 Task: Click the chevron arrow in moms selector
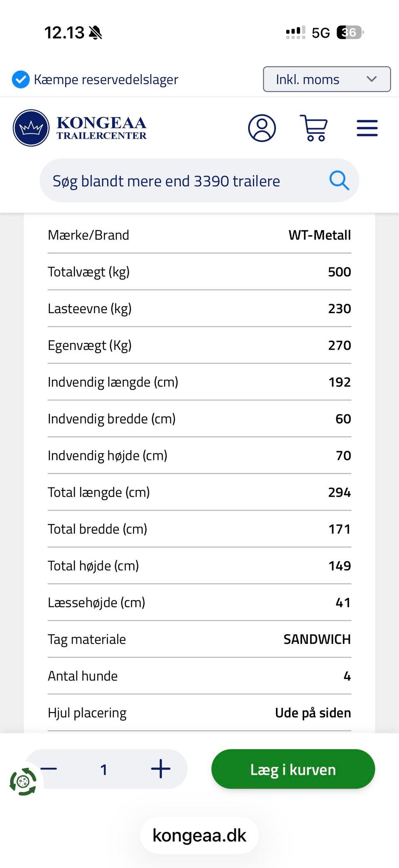[372, 79]
